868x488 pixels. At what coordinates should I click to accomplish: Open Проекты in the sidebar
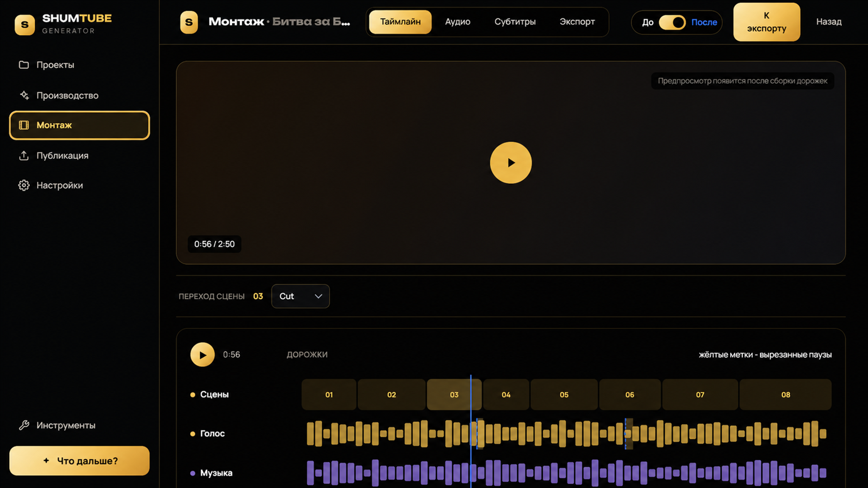(79, 65)
